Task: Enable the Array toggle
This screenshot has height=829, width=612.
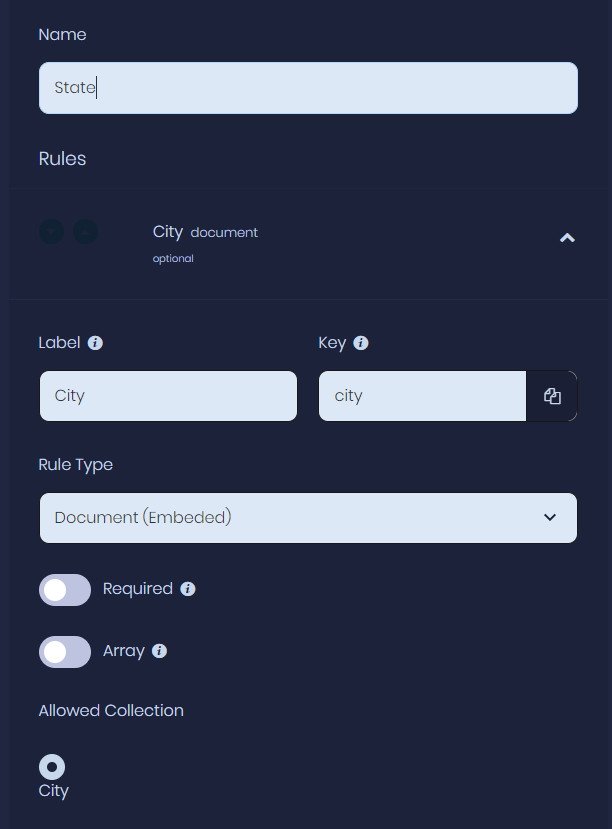Action: point(64,652)
